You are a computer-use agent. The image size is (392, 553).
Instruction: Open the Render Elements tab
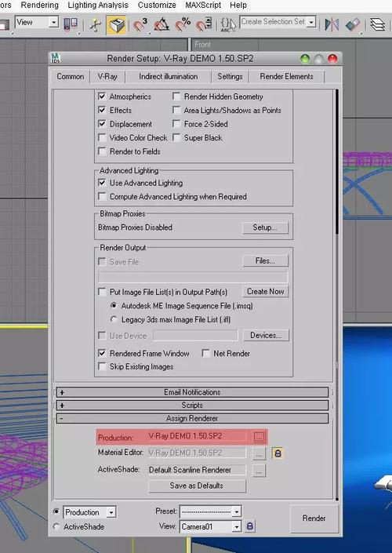pyautogui.click(x=287, y=77)
